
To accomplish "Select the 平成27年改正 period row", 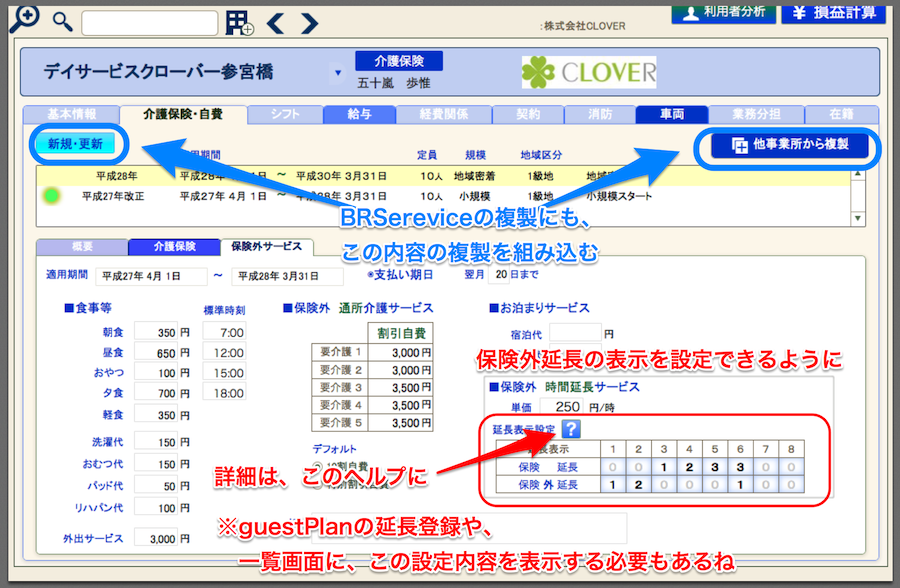I will point(444,196).
